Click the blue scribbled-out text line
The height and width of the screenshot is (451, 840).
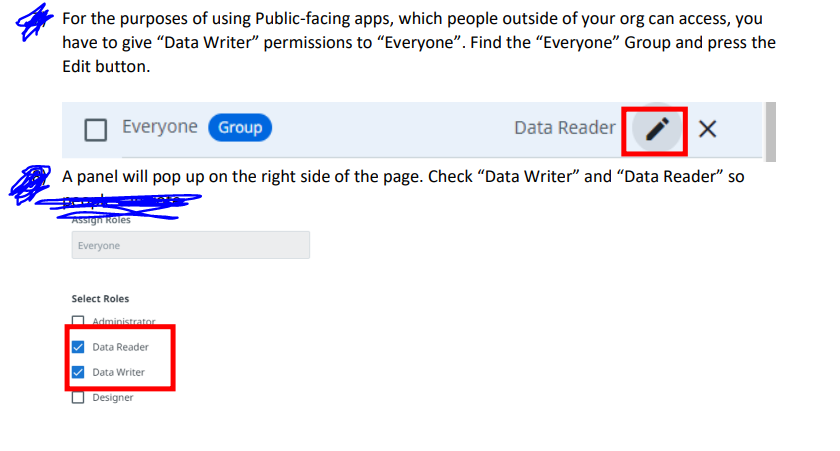coord(119,206)
